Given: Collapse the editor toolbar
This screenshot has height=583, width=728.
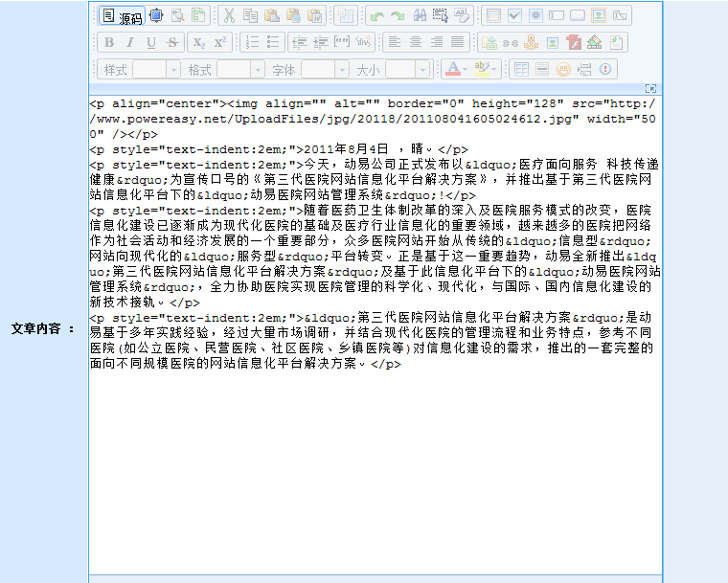Looking at the screenshot, I should [651, 88].
